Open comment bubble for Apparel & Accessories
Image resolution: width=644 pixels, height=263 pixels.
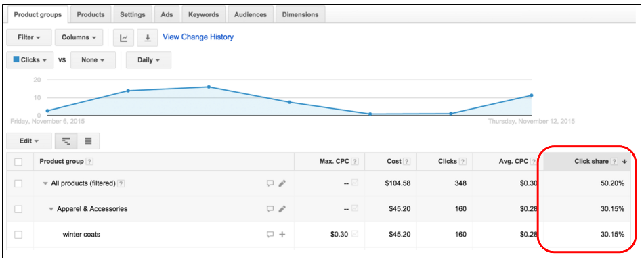[x=270, y=209]
